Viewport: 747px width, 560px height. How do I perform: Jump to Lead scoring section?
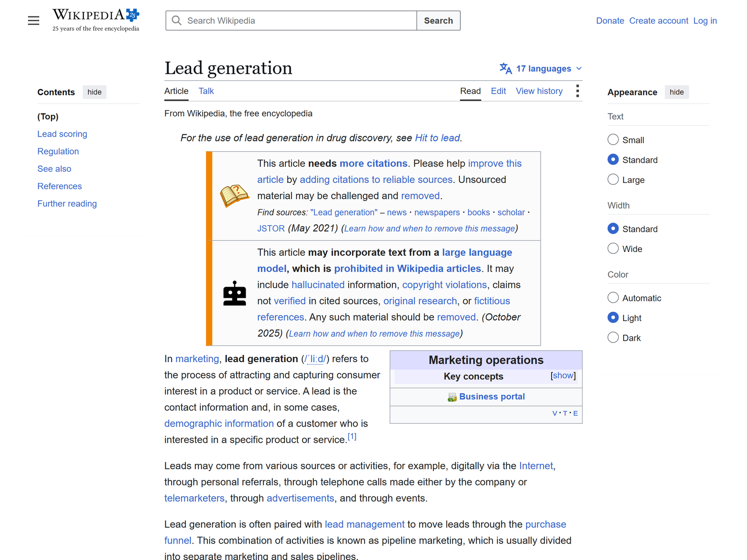pos(62,134)
